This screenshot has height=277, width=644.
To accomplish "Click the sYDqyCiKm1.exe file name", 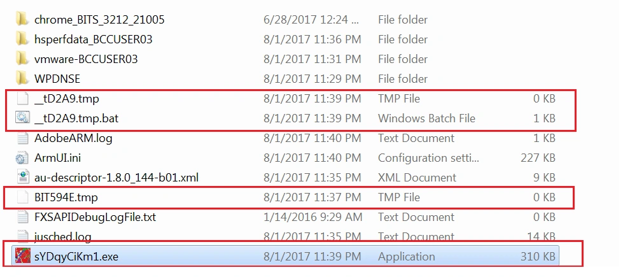I will (x=76, y=257).
